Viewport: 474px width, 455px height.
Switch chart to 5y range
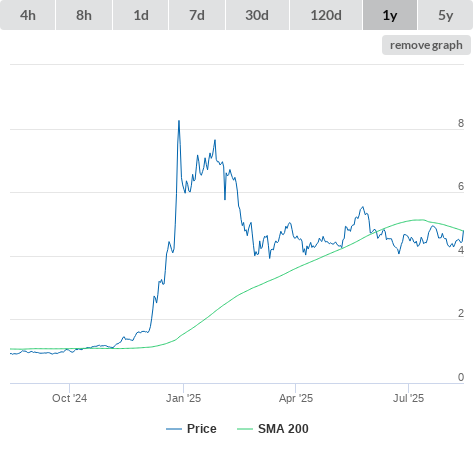coord(445,15)
